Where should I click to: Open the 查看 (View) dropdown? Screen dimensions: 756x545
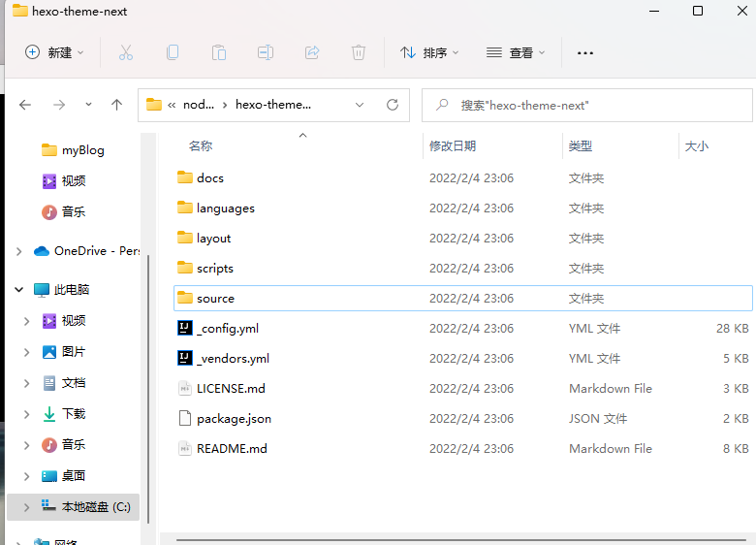click(x=516, y=52)
